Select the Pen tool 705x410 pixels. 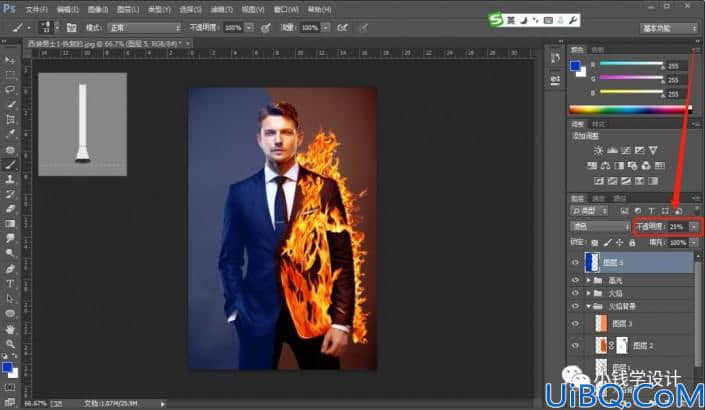[10, 268]
